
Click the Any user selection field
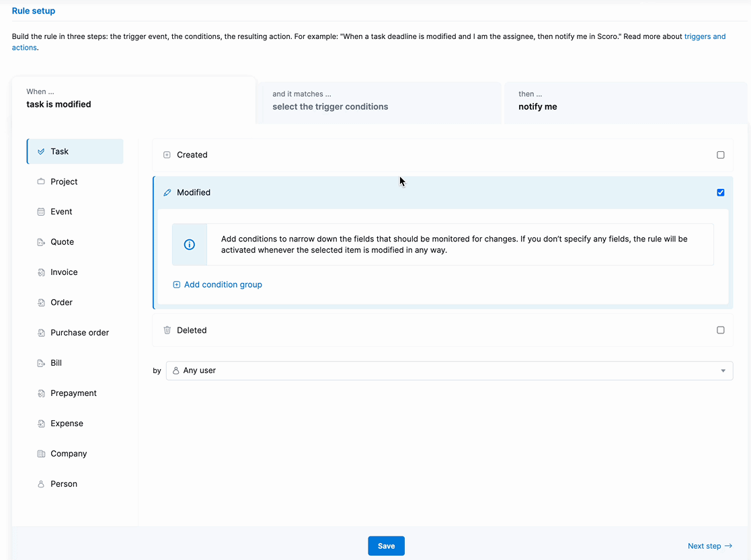[x=449, y=371]
